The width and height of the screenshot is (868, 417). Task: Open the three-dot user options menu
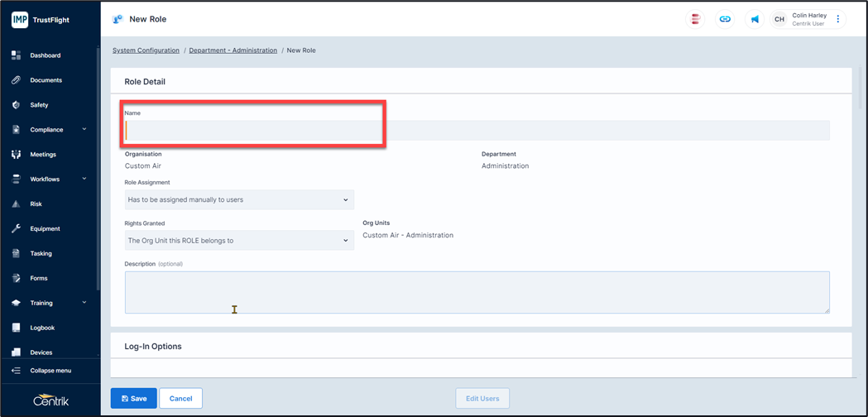(837, 19)
